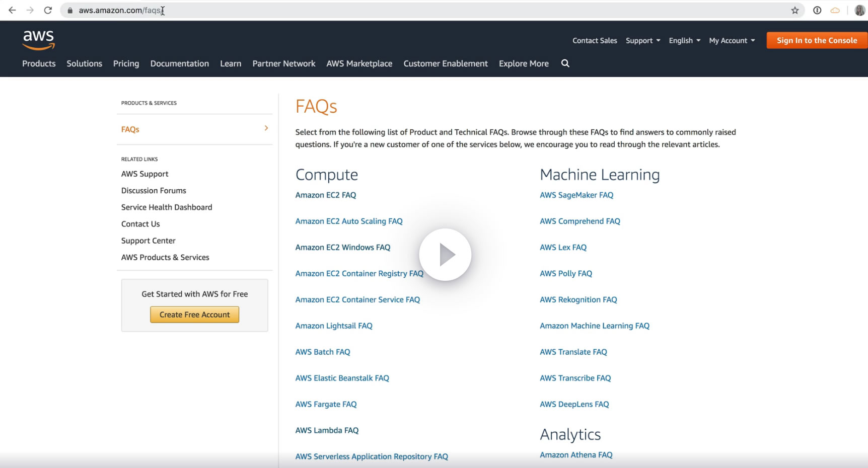This screenshot has height=468, width=868.
Task: Open Amazon EC2 Container Service FAQ
Action: 357,299
